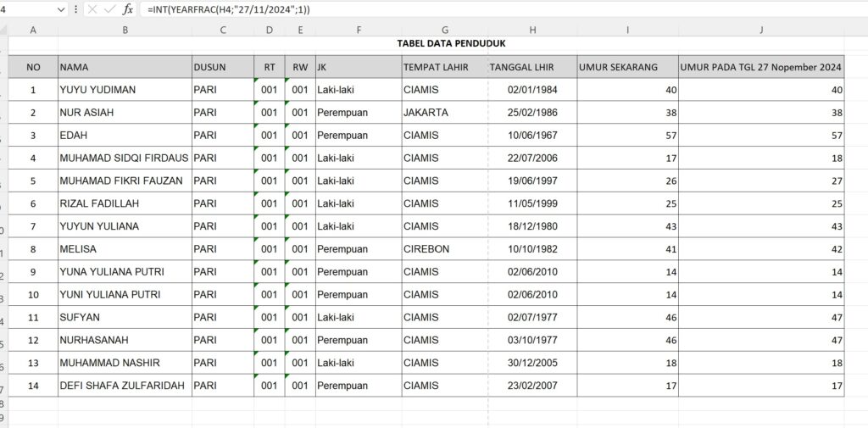This screenshot has height=428, width=868.
Task: Select column H header
Action: pyautogui.click(x=532, y=31)
